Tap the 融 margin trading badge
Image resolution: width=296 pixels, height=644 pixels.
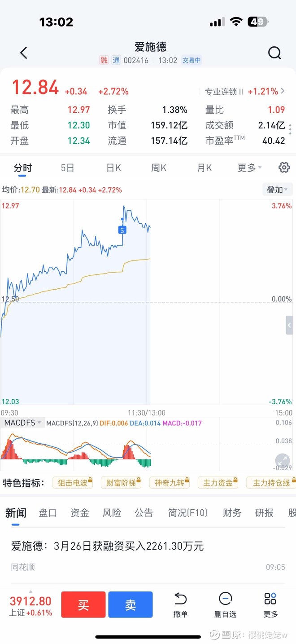pos(104,60)
